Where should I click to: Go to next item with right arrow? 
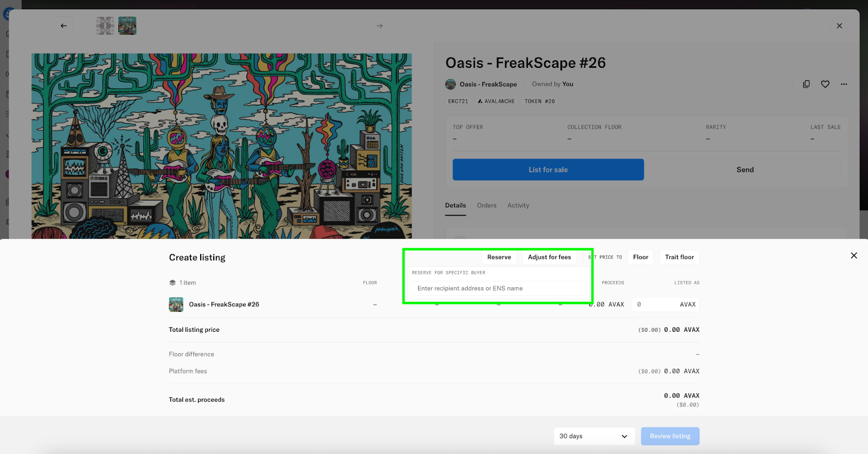click(380, 26)
